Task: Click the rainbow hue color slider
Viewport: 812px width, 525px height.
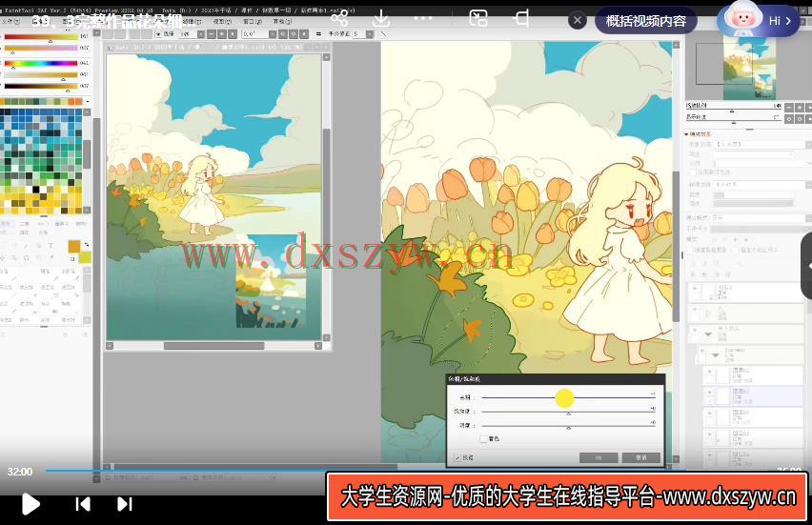Action: point(41,63)
